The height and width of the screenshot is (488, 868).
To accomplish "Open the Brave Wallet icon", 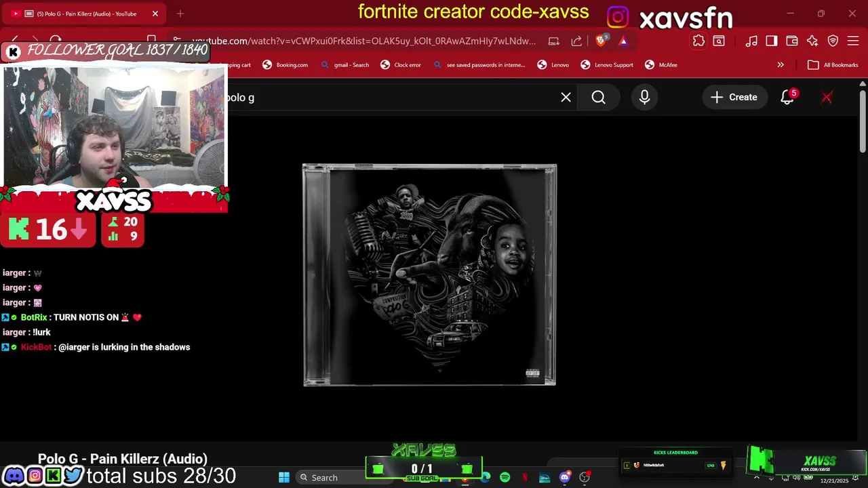I will click(792, 41).
